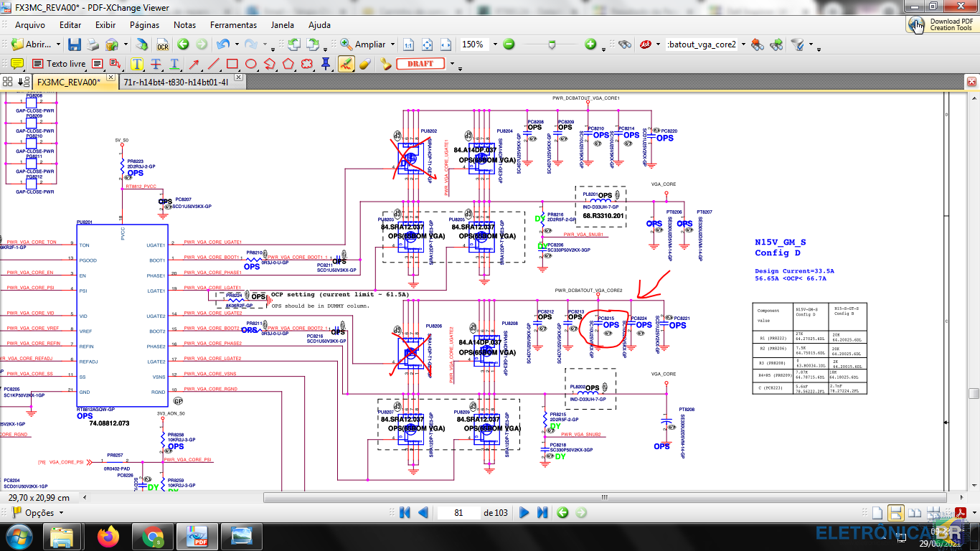Enable continuous page layout in status bar
The width and height of the screenshot is (980, 551).
[x=895, y=513]
